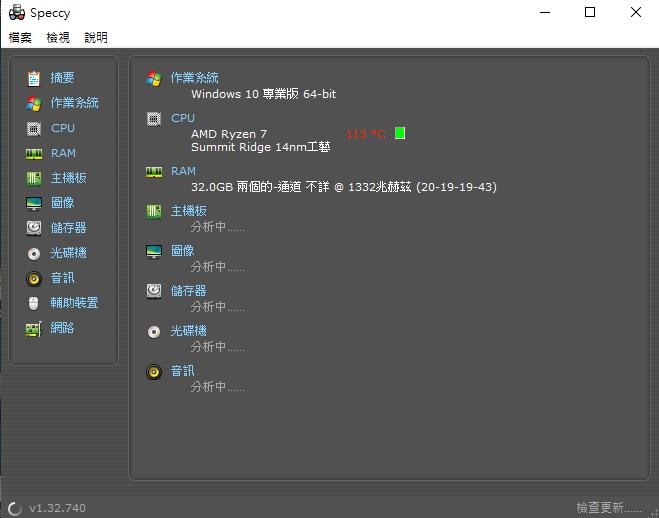Viewport: 659px width, 518px height.
Task: Close the Speccy window
Action: (x=636, y=12)
